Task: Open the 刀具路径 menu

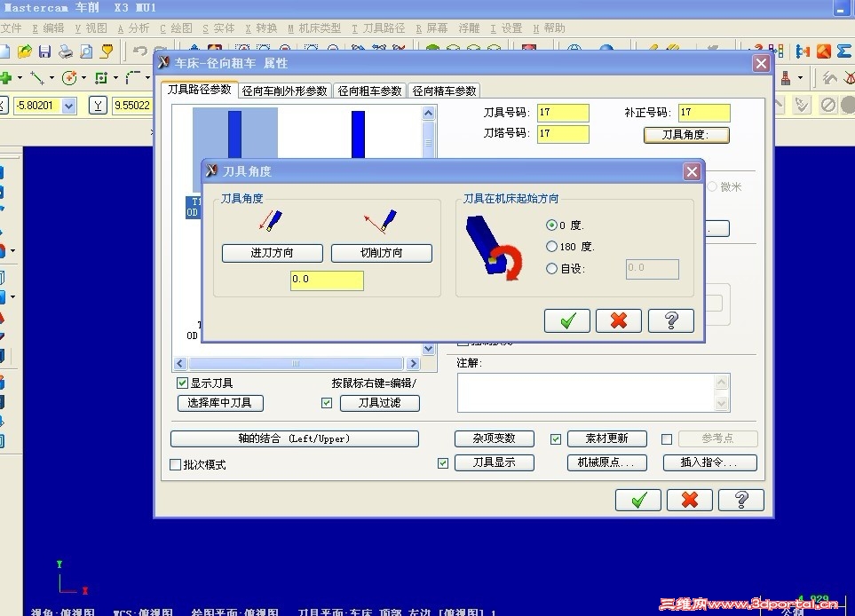Action: [x=378, y=28]
